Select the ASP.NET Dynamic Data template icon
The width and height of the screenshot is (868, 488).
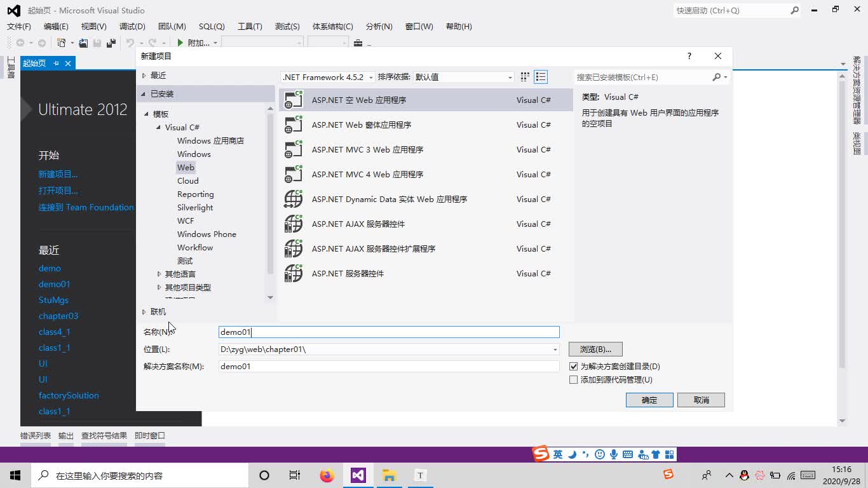[294, 199]
